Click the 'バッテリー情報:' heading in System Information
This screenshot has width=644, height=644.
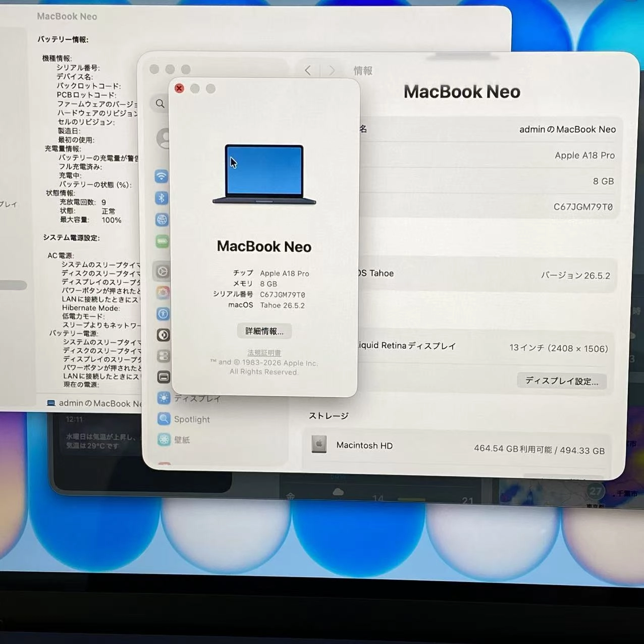[63, 39]
